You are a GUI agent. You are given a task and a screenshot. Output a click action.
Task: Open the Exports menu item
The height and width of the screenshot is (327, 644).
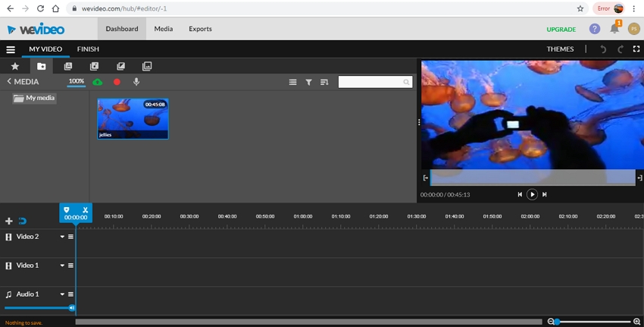tap(200, 29)
